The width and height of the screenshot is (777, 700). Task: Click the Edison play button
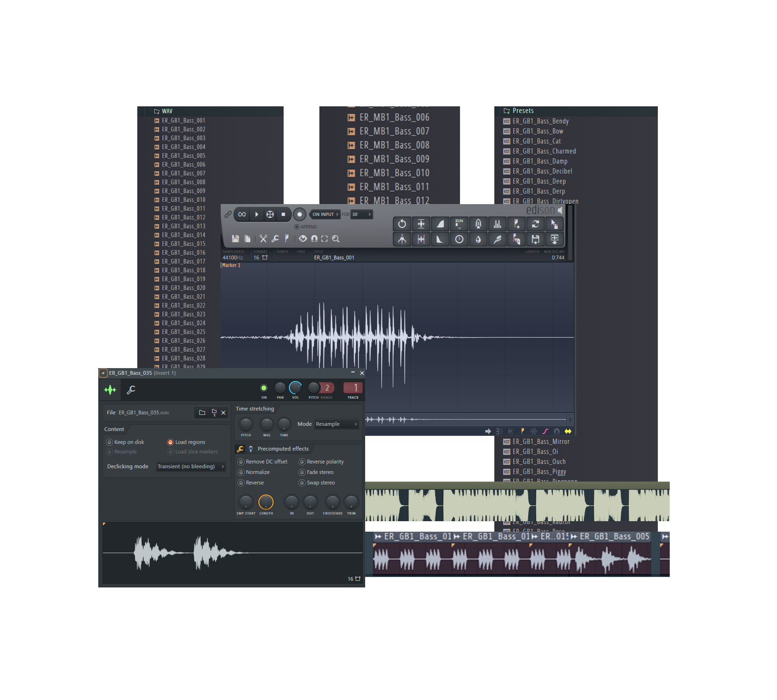[x=256, y=215]
